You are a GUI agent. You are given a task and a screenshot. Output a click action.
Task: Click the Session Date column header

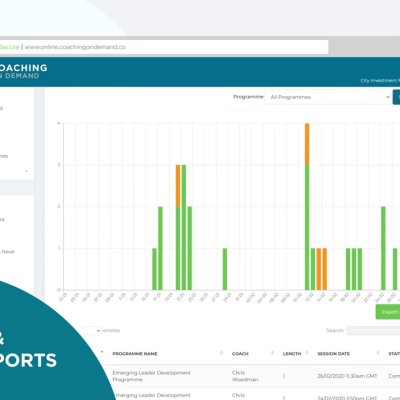(x=333, y=354)
